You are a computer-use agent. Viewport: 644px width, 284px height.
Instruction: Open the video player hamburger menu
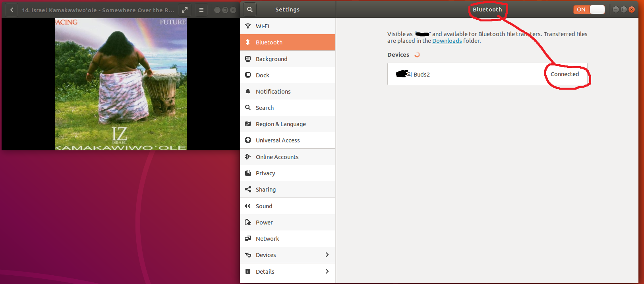tap(201, 10)
